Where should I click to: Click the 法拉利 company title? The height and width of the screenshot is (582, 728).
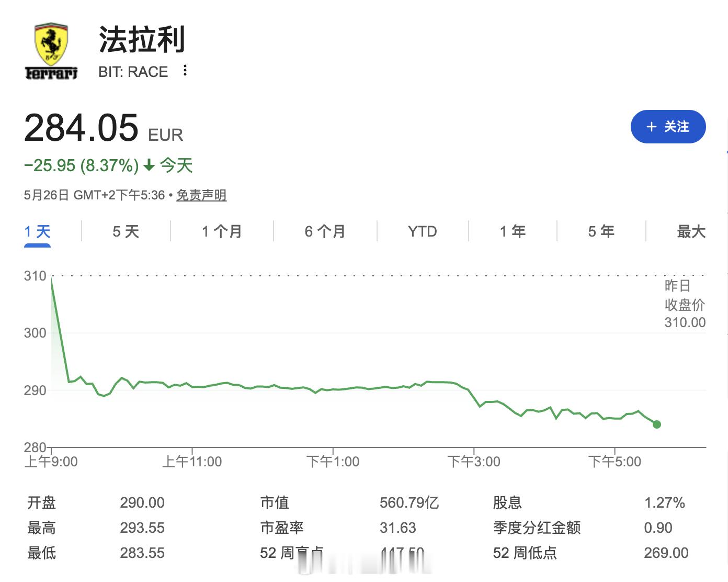click(142, 40)
